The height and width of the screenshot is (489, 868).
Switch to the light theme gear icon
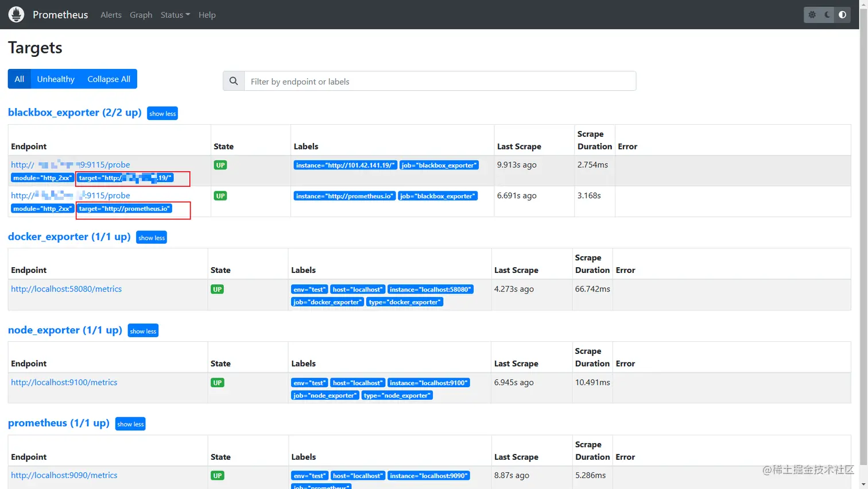click(812, 15)
